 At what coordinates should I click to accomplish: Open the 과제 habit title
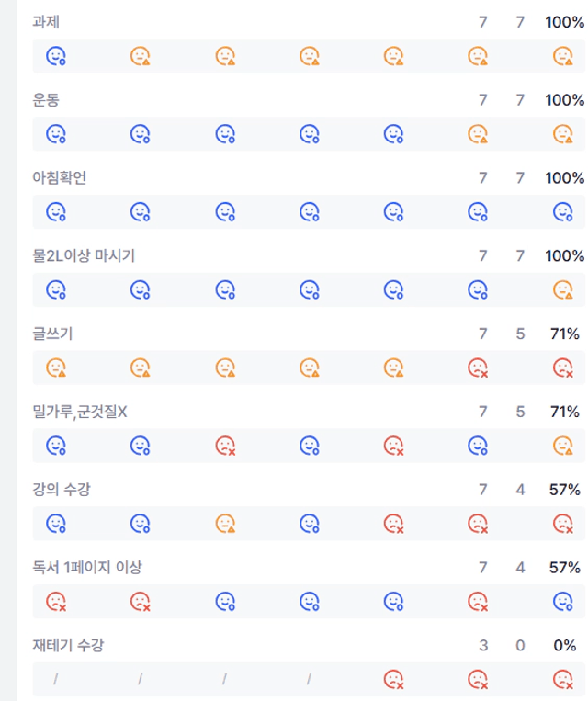click(x=46, y=22)
